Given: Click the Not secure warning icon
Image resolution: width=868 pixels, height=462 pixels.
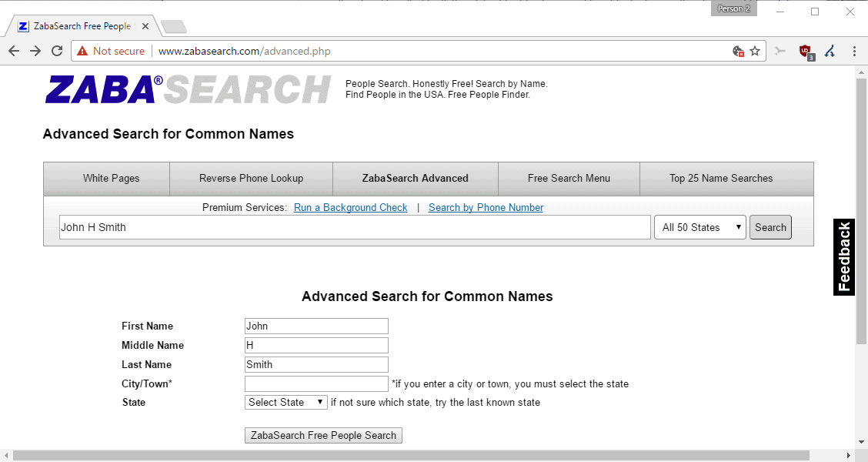Looking at the screenshot, I should [82, 51].
